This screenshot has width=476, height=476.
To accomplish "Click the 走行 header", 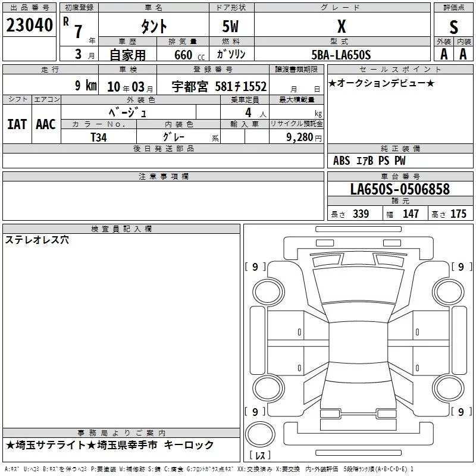I will pyautogui.click(x=51, y=70).
